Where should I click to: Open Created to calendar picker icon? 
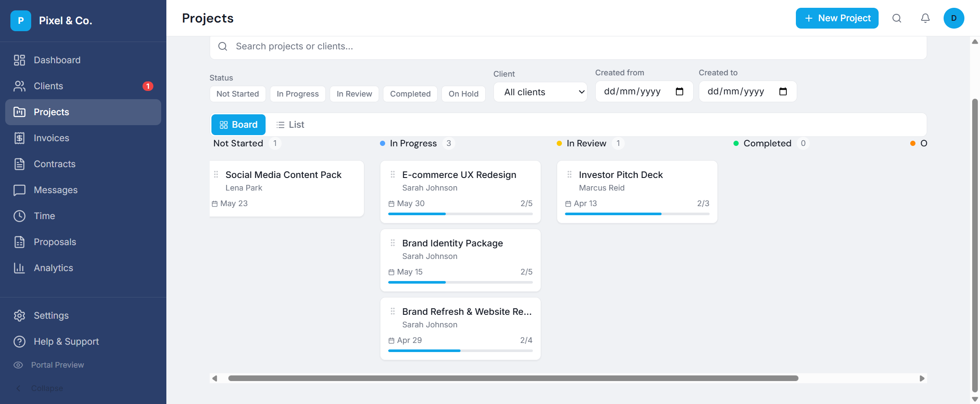click(783, 91)
